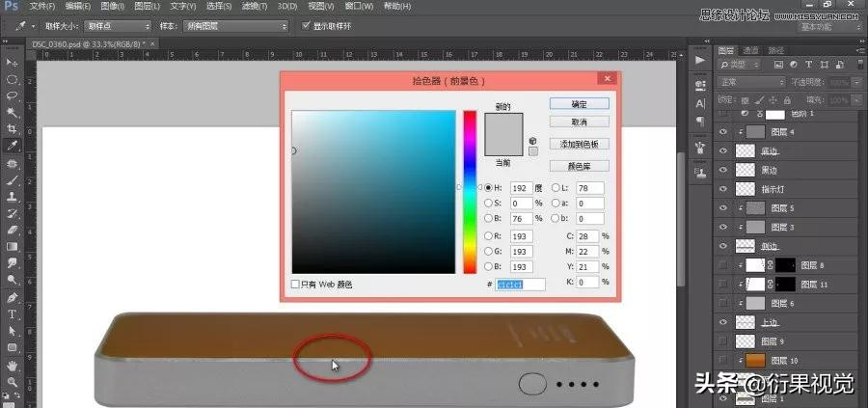
Task: Select the Clone Stamp tool
Action: (12, 197)
